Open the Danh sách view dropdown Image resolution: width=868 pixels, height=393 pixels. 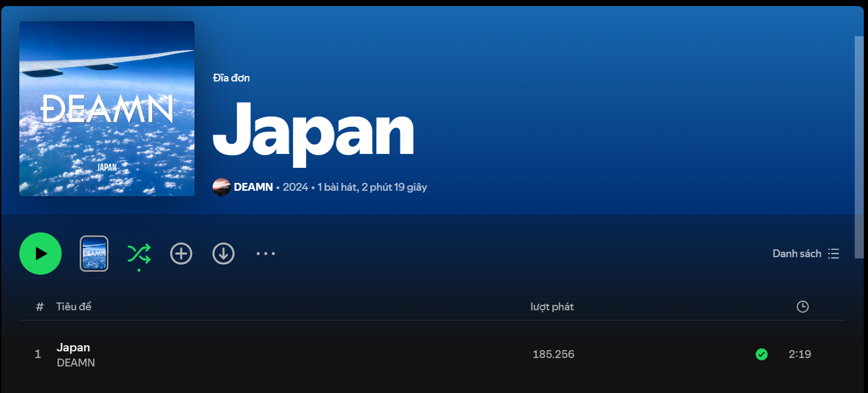pyautogui.click(x=796, y=254)
